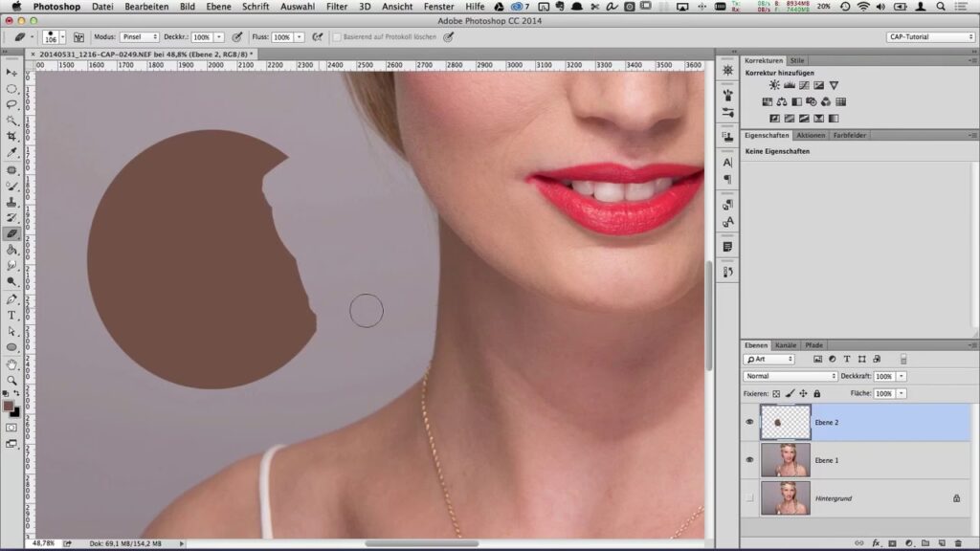
Task: Open the Filter menu
Action: click(336, 7)
